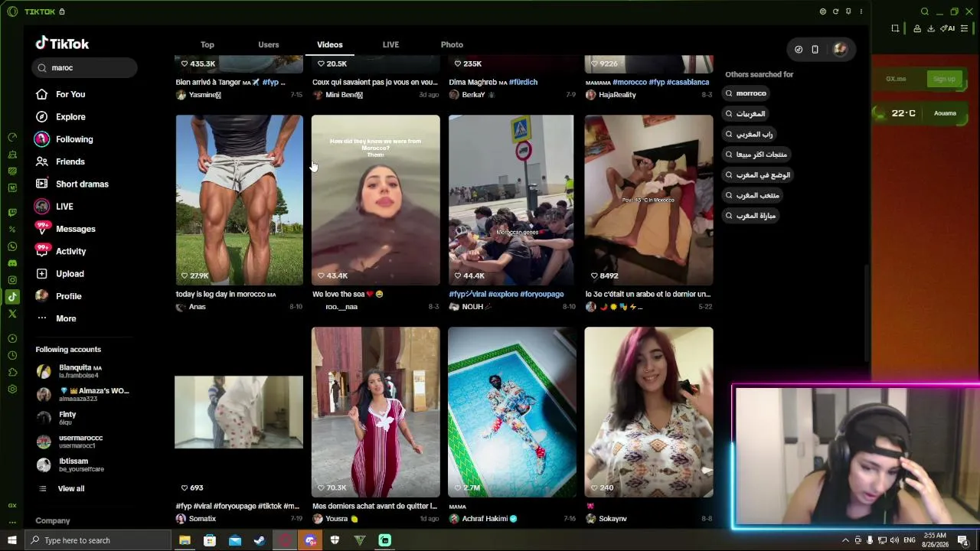Switch to the Photo results tab
This screenshot has height=551, width=980.
tap(452, 44)
